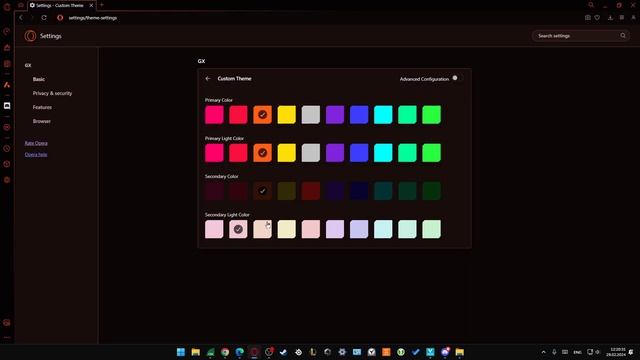Image resolution: width=640 pixels, height=360 pixels.
Task: Click the Opera icon in the address bar
Action: pyautogui.click(x=60, y=18)
